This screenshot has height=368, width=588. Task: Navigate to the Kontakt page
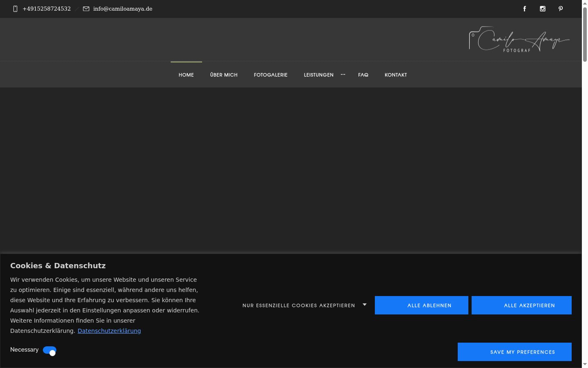[396, 75]
